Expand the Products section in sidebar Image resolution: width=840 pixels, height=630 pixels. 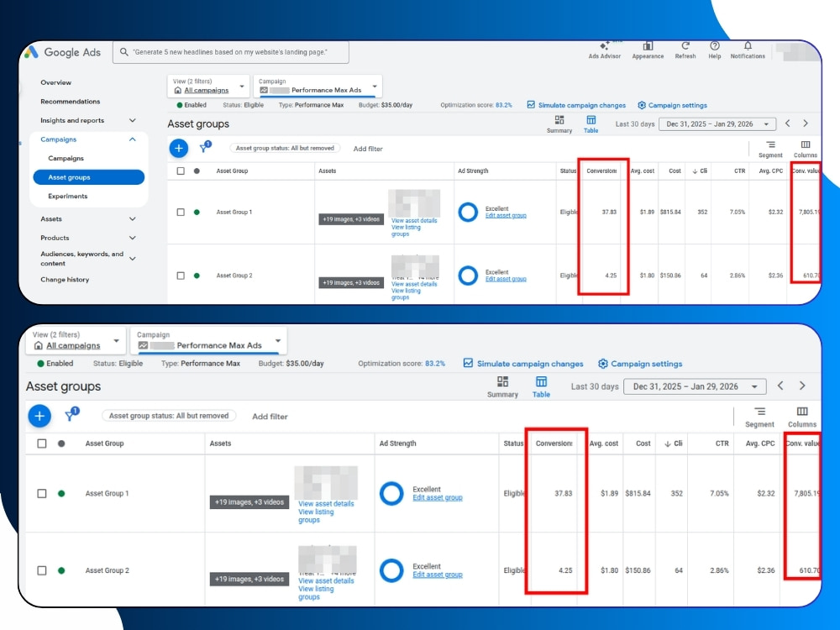[133, 238]
